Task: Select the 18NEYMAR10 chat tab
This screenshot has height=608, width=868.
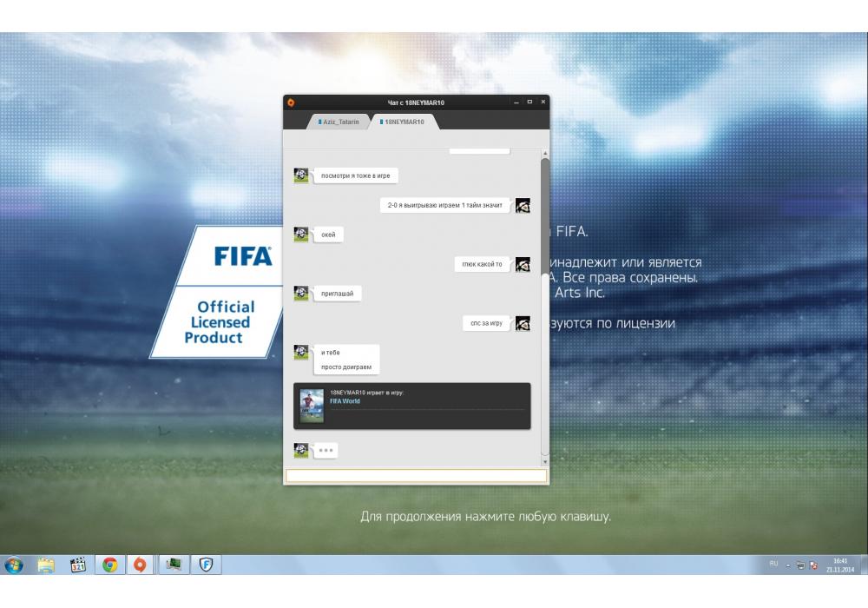Action: coord(403,122)
